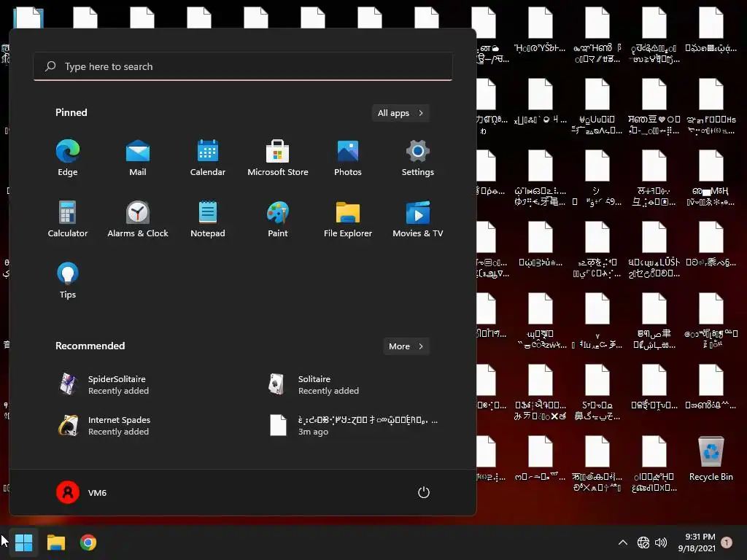Open Microsoft Store from pinned apps
Image resolution: width=747 pixels, height=560 pixels.
point(278,158)
